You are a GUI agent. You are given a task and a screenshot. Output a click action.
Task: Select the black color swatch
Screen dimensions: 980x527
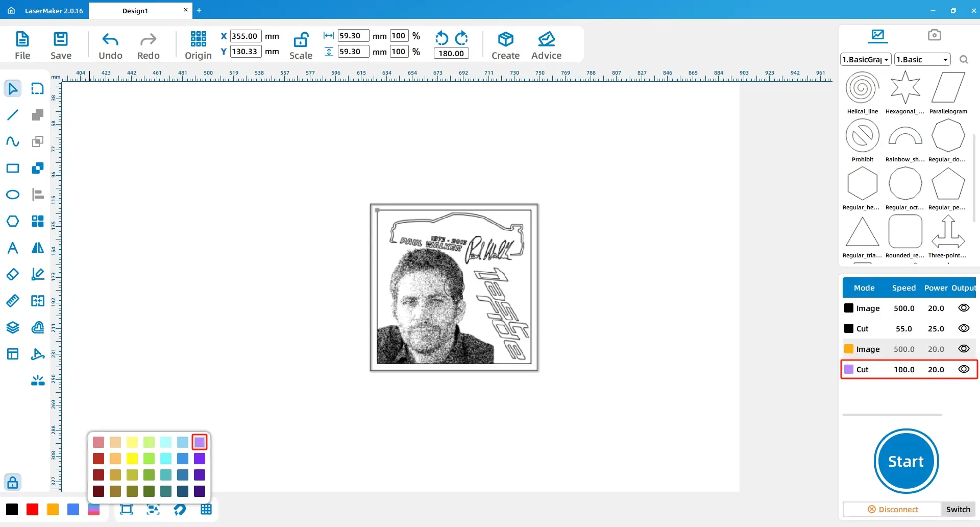12,509
